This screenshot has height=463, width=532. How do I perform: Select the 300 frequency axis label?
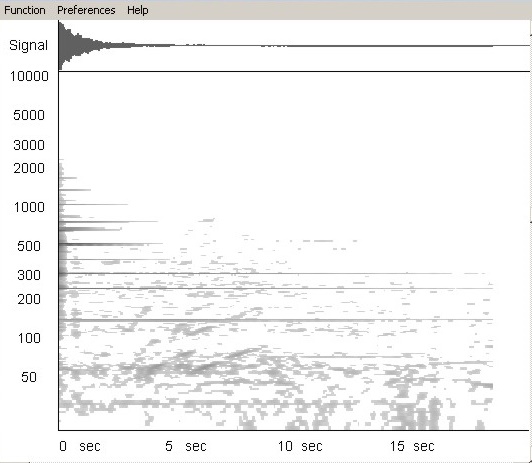[x=29, y=275]
